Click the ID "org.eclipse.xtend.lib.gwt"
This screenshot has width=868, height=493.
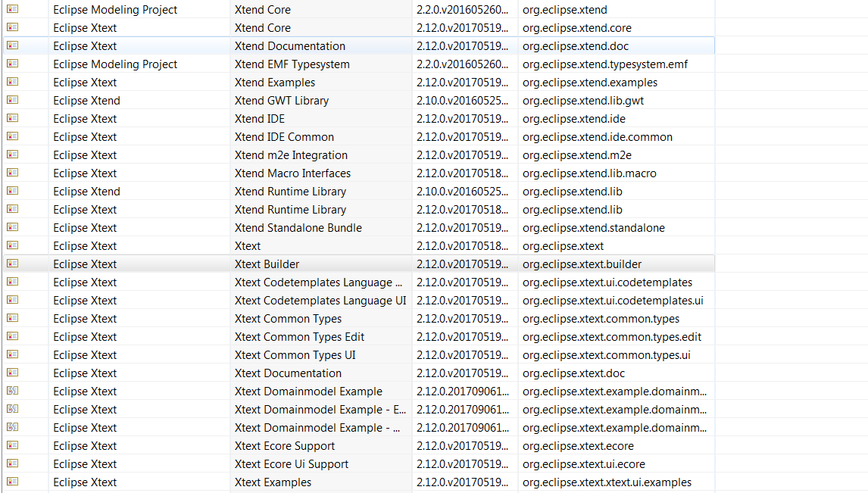coord(583,101)
